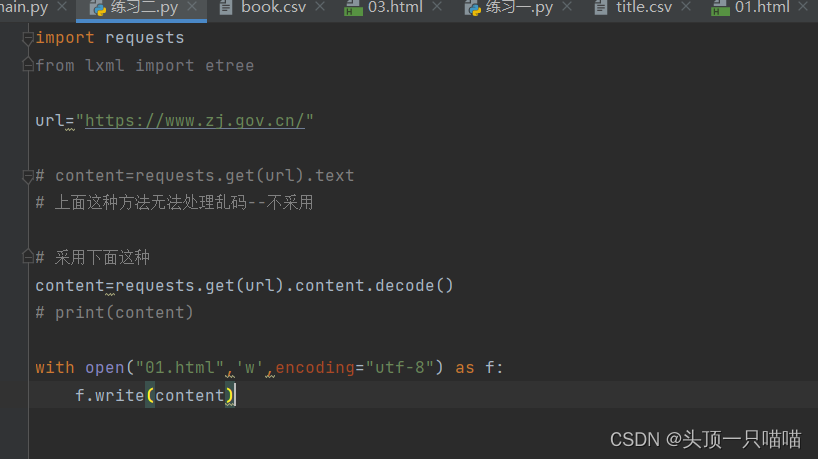This screenshot has width=818, height=459.
Task: Click 'f.write' on the last code line
Action: click(110, 395)
